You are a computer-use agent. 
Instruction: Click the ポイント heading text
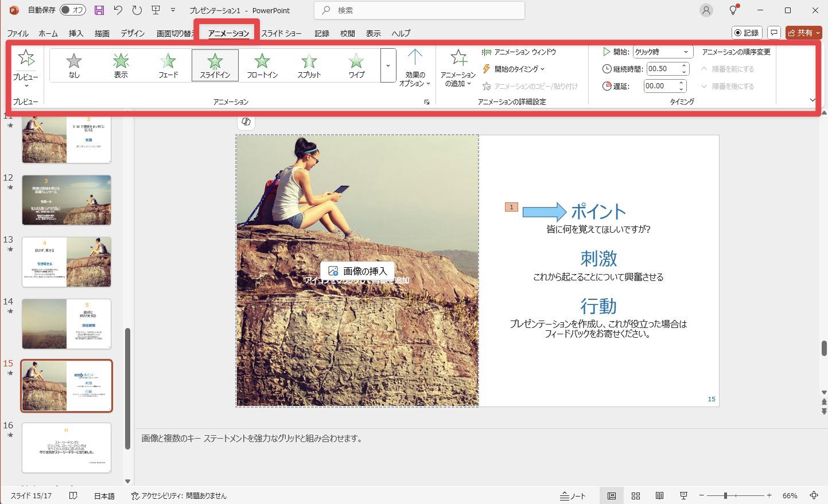(x=598, y=212)
